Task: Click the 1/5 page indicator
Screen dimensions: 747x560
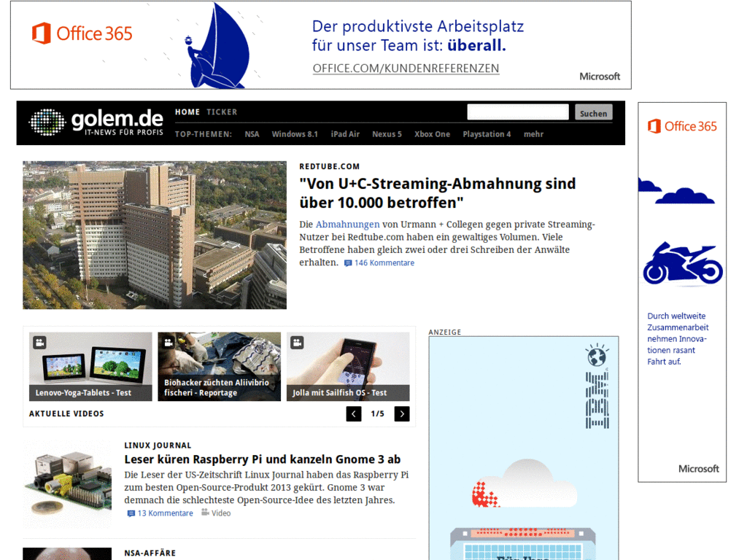Action: 378,414
